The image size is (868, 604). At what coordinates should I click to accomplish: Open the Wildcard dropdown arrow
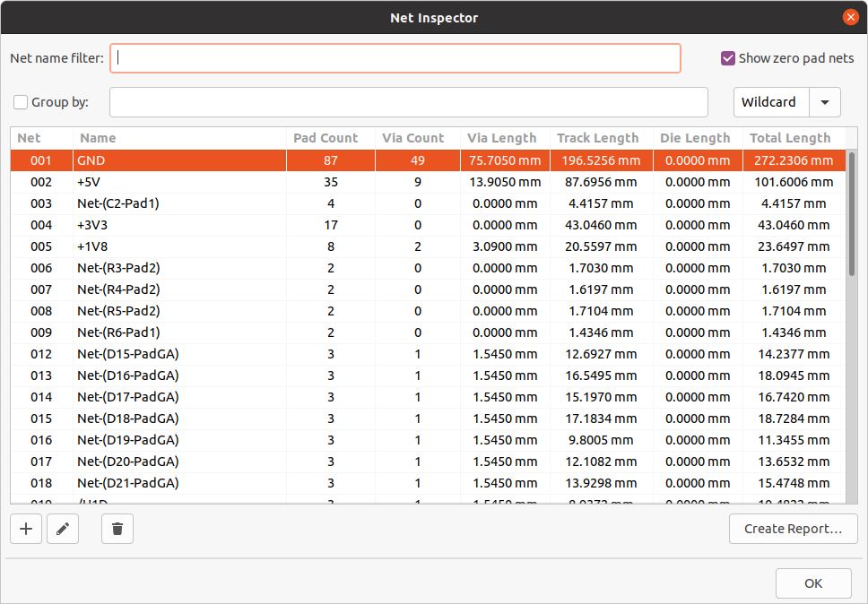point(825,102)
